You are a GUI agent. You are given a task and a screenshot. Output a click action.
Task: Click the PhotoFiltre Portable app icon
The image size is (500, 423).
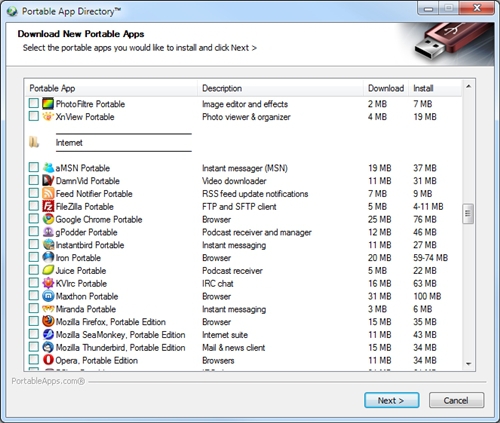coord(48,104)
